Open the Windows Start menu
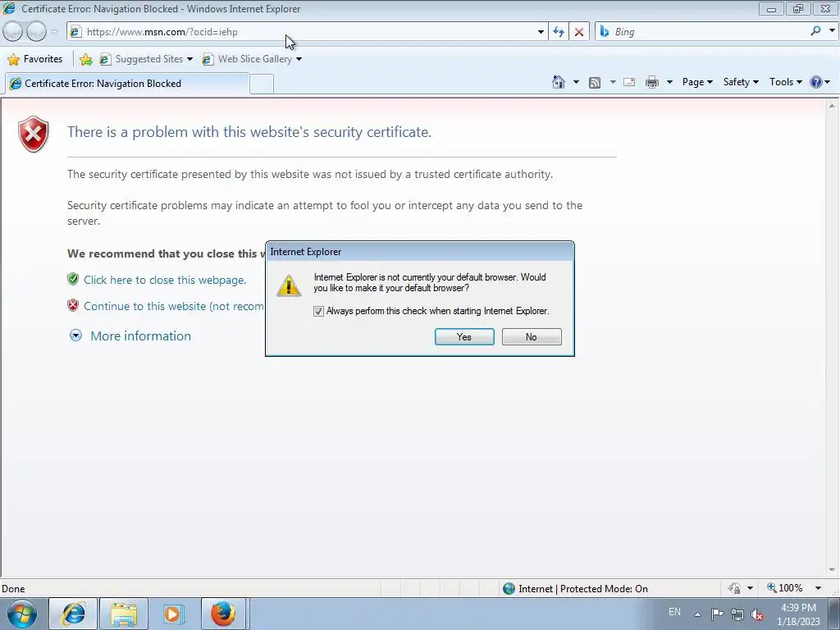 pos(22,614)
